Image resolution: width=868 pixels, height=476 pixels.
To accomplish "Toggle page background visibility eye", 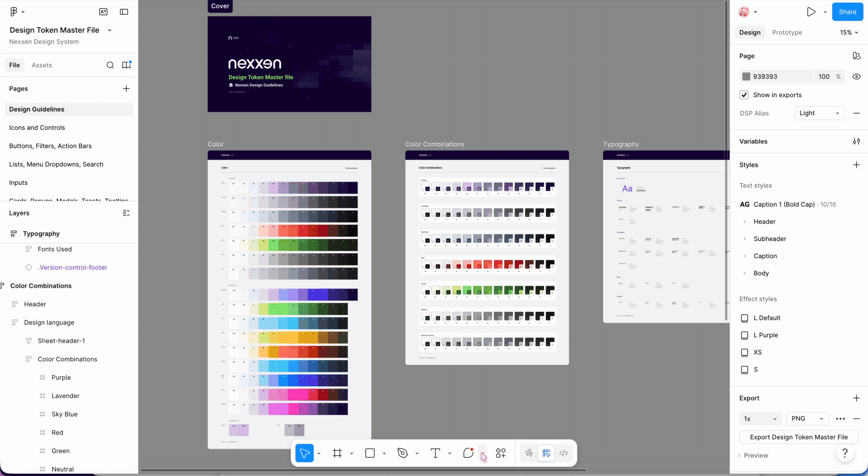I will [856, 77].
